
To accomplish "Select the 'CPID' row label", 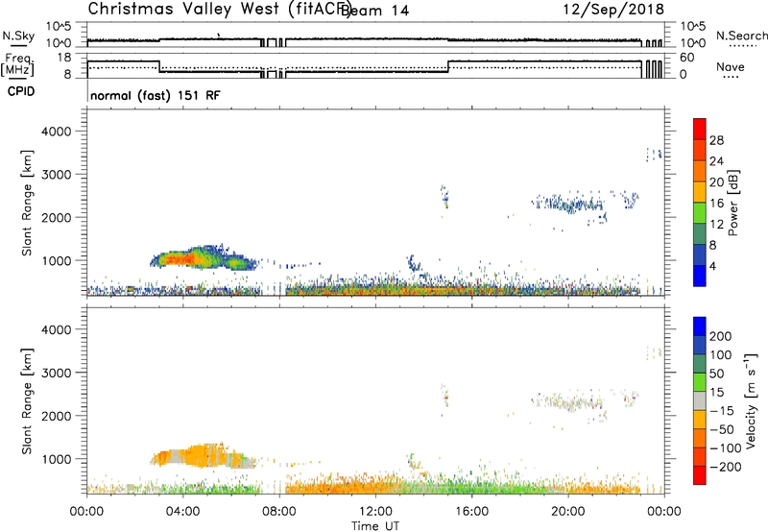I will [x=21, y=91].
